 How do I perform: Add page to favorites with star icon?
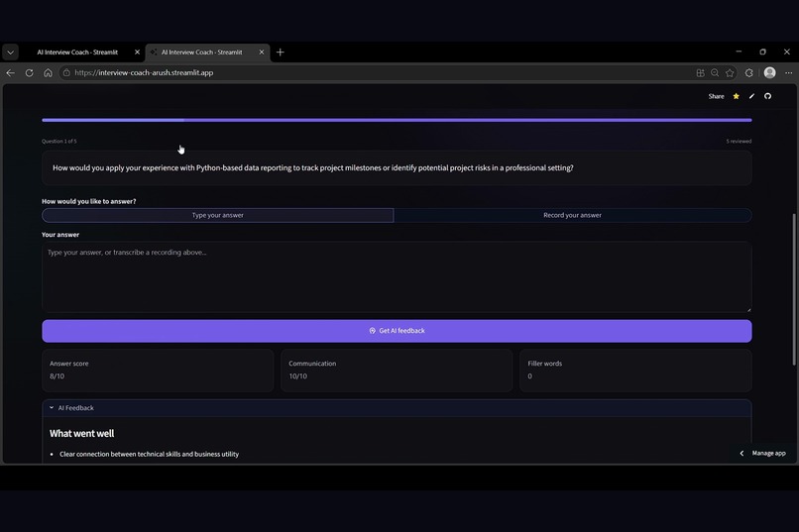coord(730,72)
